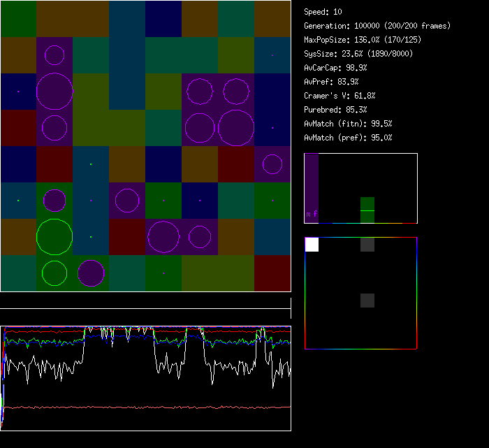Select the purple circle in the bottom grid row
Screen dimensions: 489x448
tap(91, 273)
